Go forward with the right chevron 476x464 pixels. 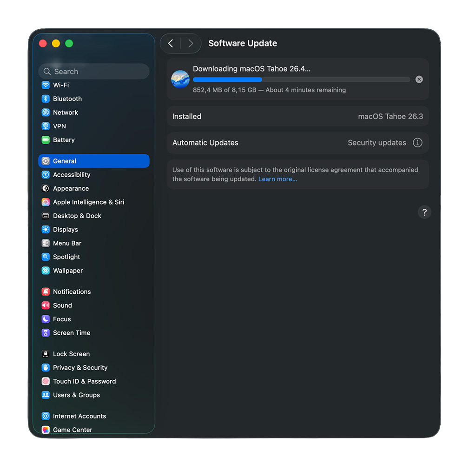tap(191, 43)
